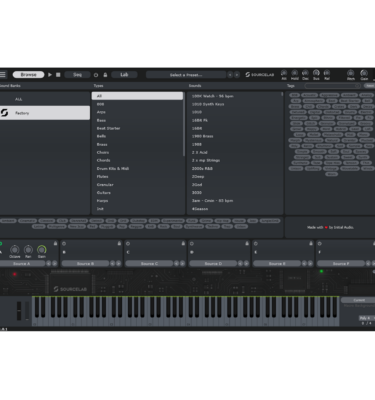Open the Source C selector

pyautogui.click(x=149, y=264)
